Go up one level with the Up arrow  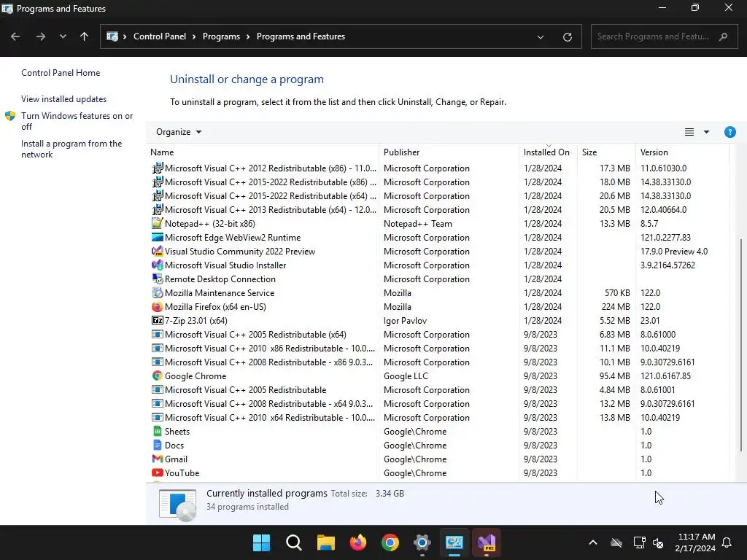[x=85, y=36]
